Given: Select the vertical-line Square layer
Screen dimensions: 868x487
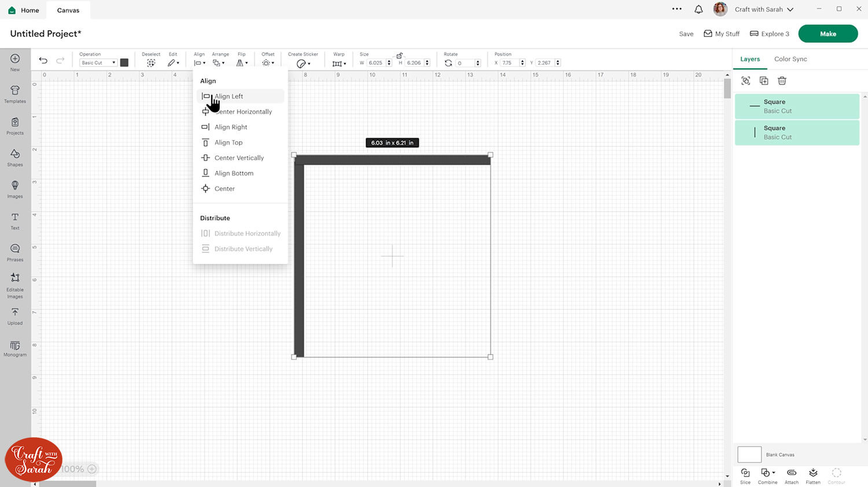Looking at the screenshot, I should coord(797,132).
